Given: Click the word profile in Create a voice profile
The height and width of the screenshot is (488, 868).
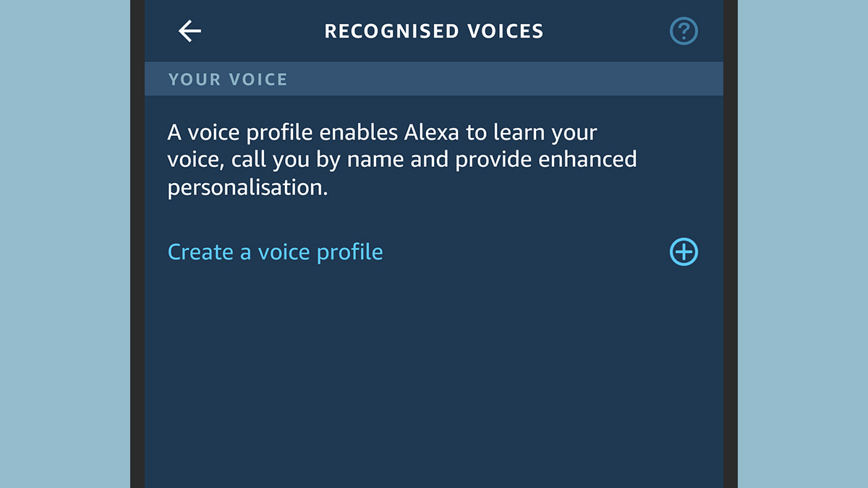Looking at the screenshot, I should coord(344,252).
